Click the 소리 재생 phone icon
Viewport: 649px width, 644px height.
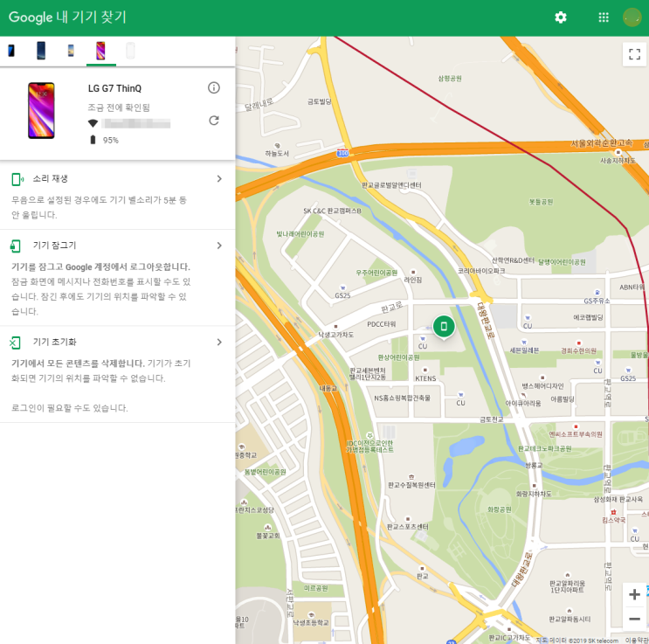point(17,179)
